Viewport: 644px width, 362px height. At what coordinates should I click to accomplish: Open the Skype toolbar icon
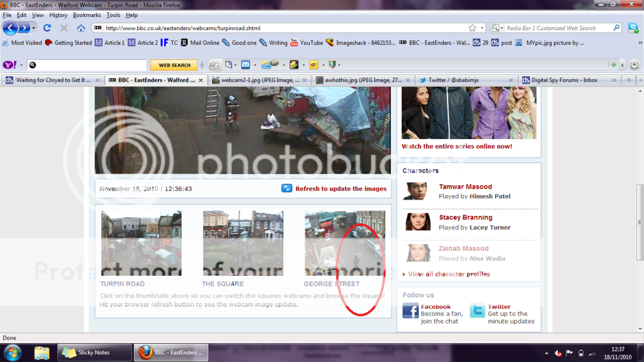click(632, 28)
